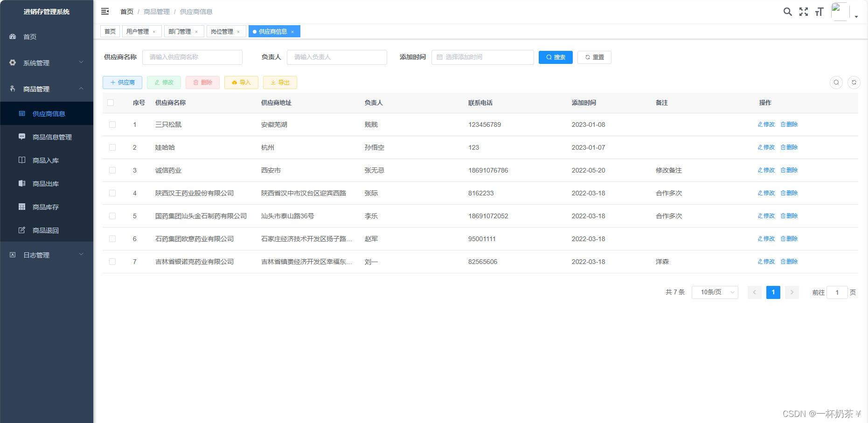Check the row for 娃哈哈
This screenshot has width=868, height=423.
pos(112,147)
